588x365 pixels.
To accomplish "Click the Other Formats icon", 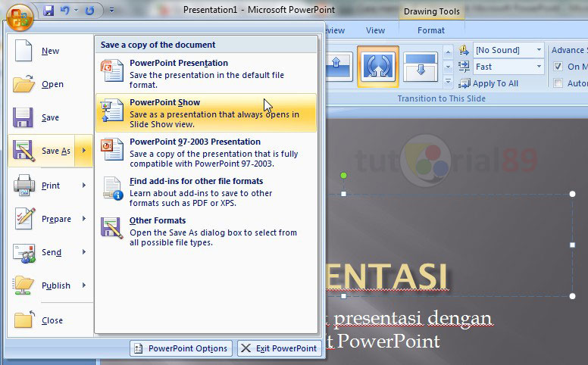I will [x=111, y=228].
